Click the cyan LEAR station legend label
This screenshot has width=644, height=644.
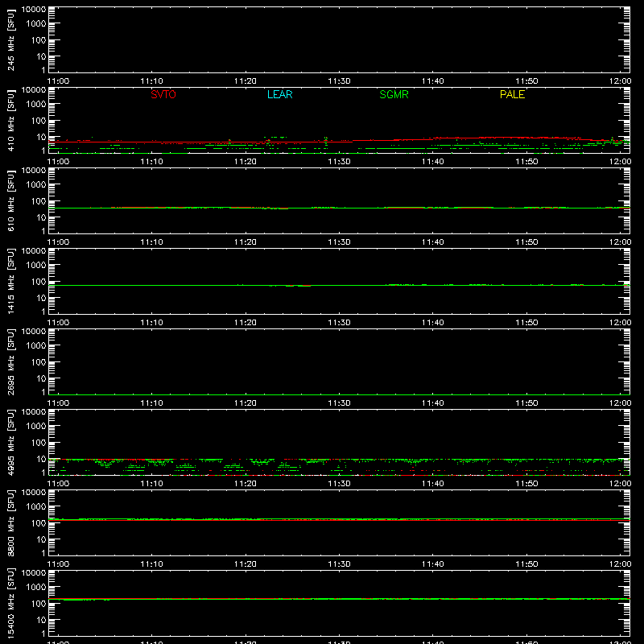[279, 94]
